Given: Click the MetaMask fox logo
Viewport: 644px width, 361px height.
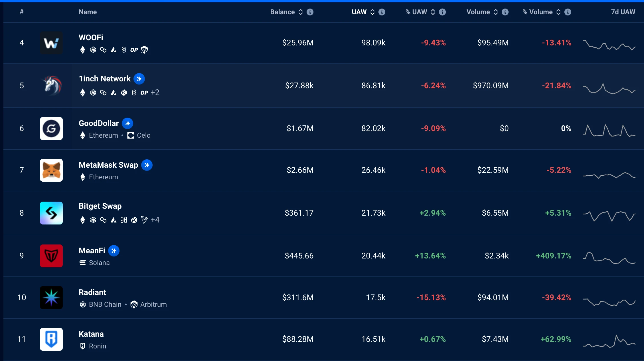Looking at the screenshot, I should pyautogui.click(x=51, y=170).
